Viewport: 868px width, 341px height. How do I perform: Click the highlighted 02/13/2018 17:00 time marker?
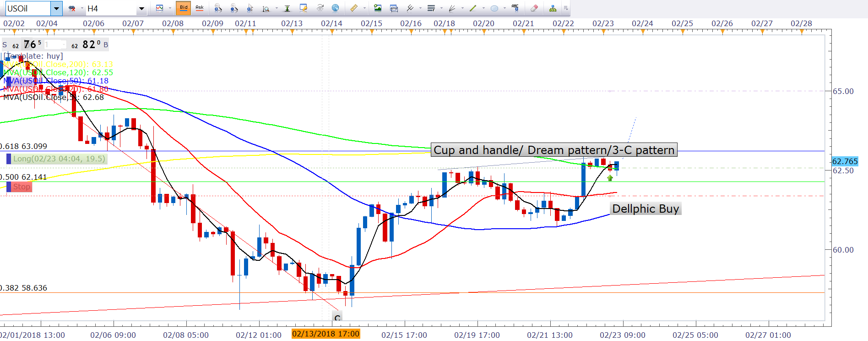coord(325,334)
